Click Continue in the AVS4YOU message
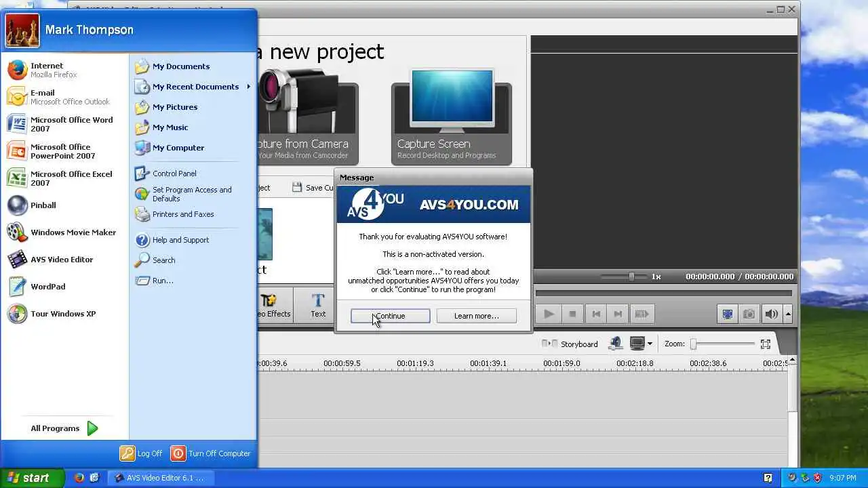Viewport: 868px width, 488px height. pyautogui.click(x=390, y=316)
